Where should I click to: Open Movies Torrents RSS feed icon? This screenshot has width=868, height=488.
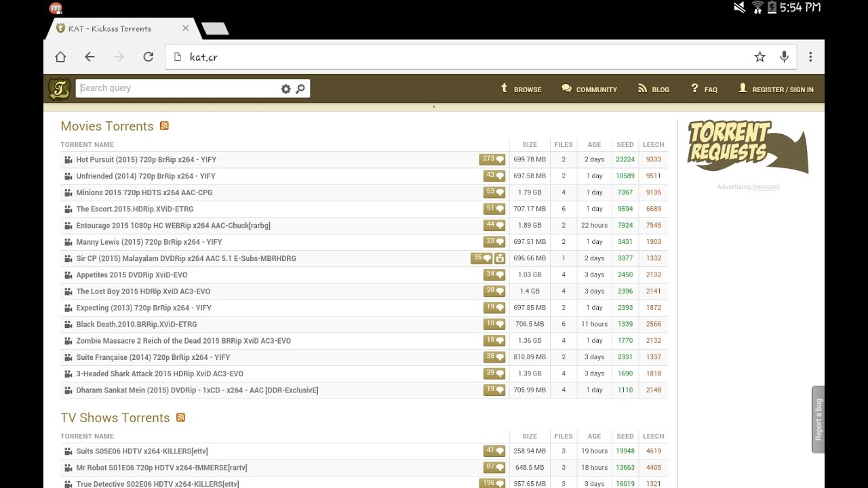(164, 126)
